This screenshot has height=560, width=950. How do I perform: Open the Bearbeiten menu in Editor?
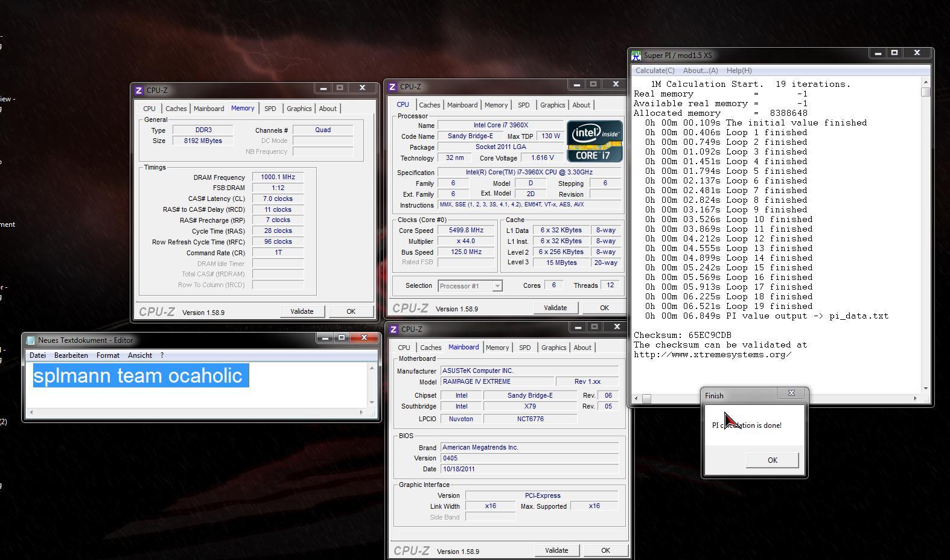(x=71, y=355)
